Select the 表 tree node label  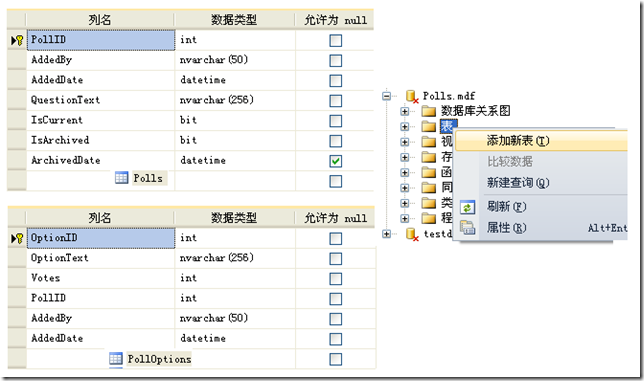pyautogui.click(x=448, y=126)
